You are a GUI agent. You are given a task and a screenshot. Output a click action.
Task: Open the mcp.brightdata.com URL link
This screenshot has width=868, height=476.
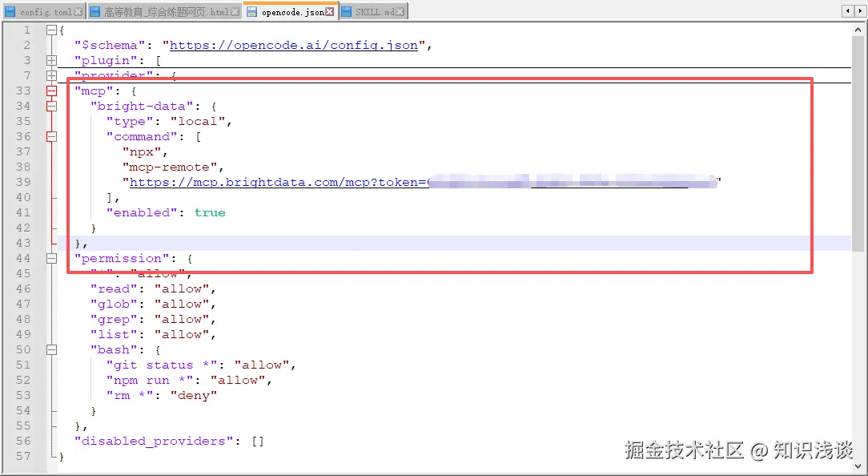(277, 183)
